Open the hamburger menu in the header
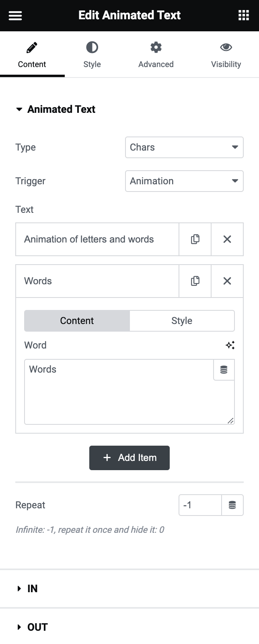The image size is (259, 644). coord(15,15)
